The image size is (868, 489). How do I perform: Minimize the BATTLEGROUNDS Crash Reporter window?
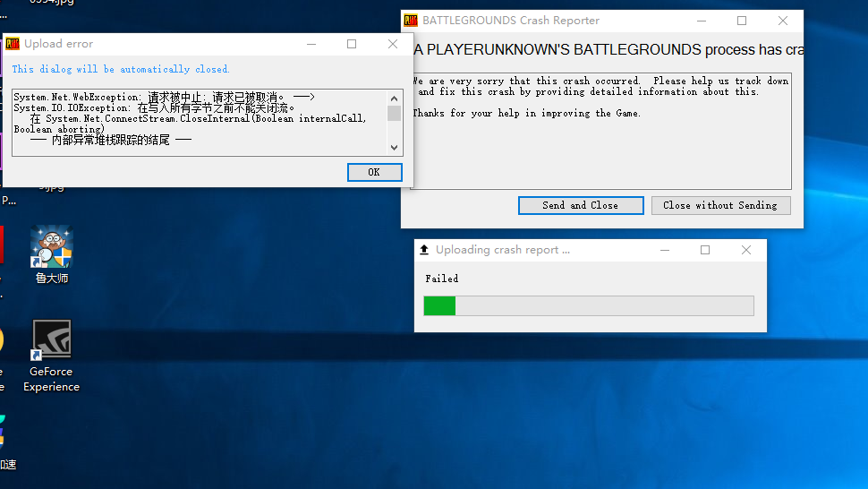point(702,21)
